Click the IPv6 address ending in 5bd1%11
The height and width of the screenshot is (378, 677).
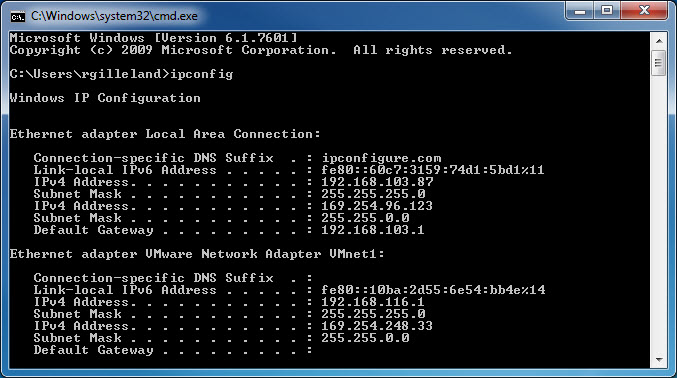click(433, 170)
